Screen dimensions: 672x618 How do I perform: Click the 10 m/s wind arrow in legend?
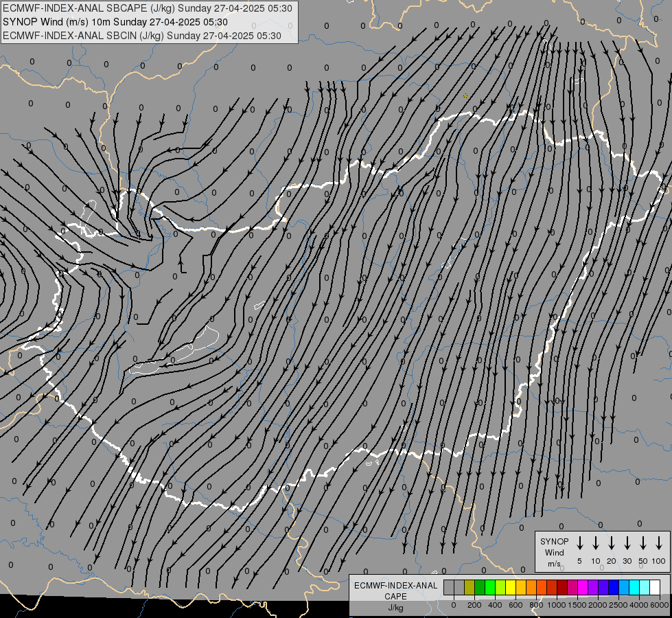pyautogui.click(x=595, y=542)
